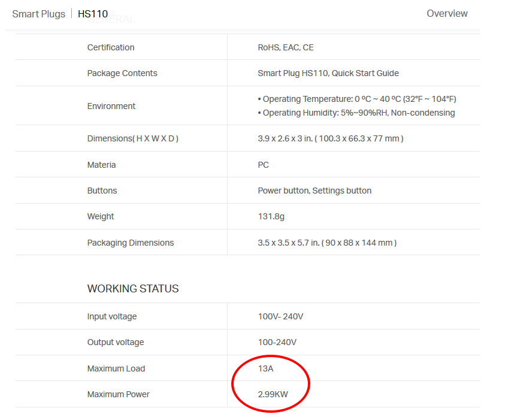This screenshot has height=420, width=505.
Task: Select the RoHS, EAC, CE value
Action: click(x=285, y=47)
